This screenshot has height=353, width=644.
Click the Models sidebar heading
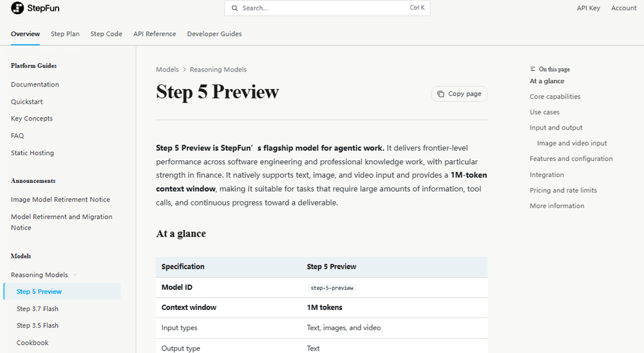coord(21,256)
